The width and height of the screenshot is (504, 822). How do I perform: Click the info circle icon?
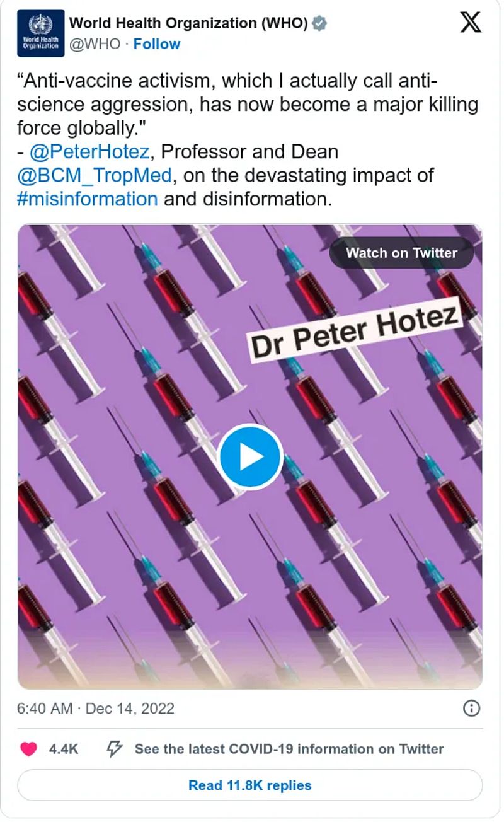tap(471, 709)
